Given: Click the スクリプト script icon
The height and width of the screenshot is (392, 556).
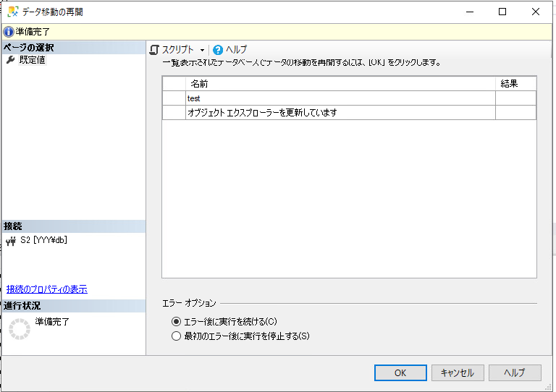Looking at the screenshot, I should [x=154, y=50].
